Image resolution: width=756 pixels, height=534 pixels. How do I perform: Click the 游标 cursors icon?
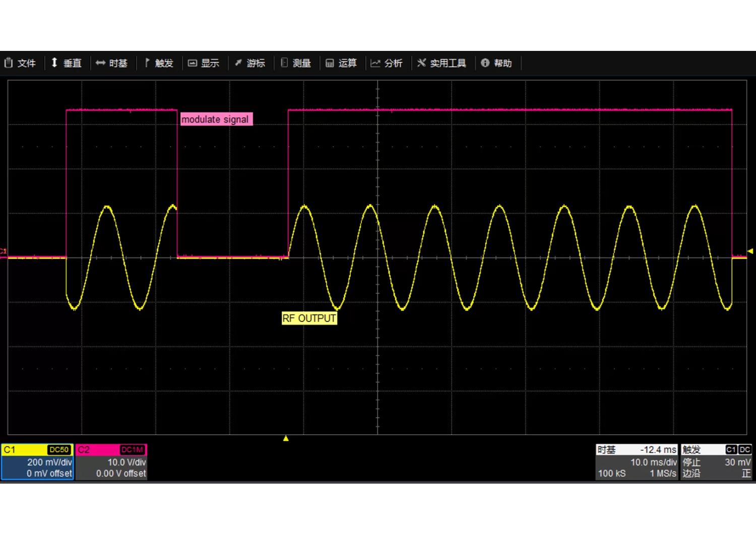point(238,63)
